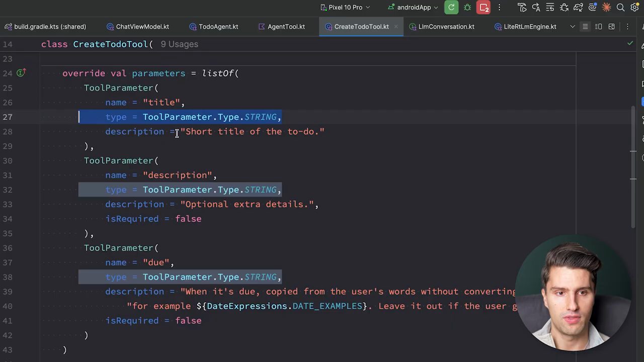Viewport: 644px width, 362px height.
Task: Click the Sync Project with Gradle Files elephant icon
Action: 578,8
